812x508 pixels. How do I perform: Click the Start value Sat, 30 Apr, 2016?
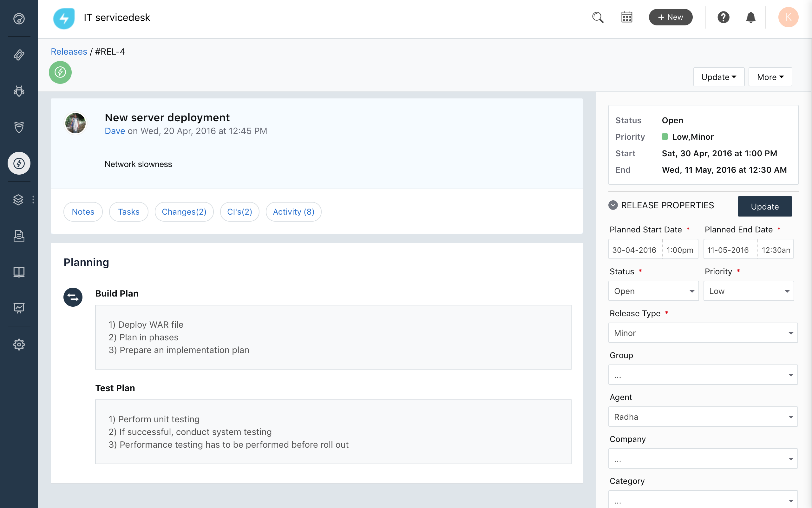[x=719, y=153]
